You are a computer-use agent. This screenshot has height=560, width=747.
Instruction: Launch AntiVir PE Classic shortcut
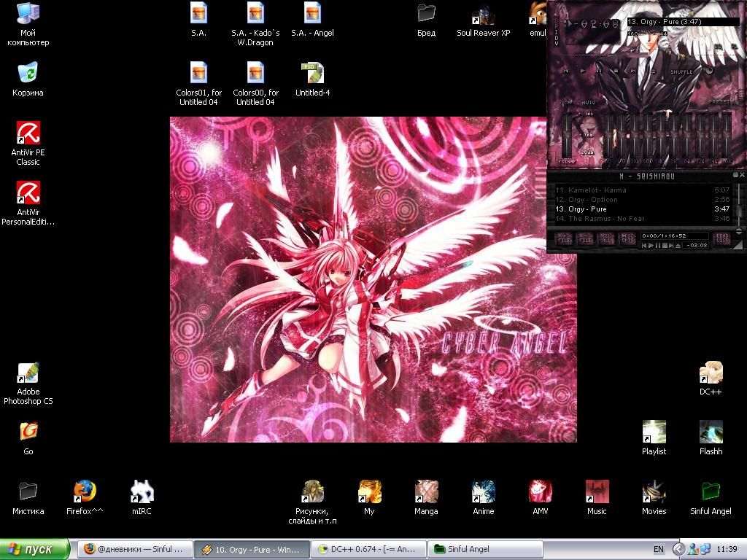[28, 144]
